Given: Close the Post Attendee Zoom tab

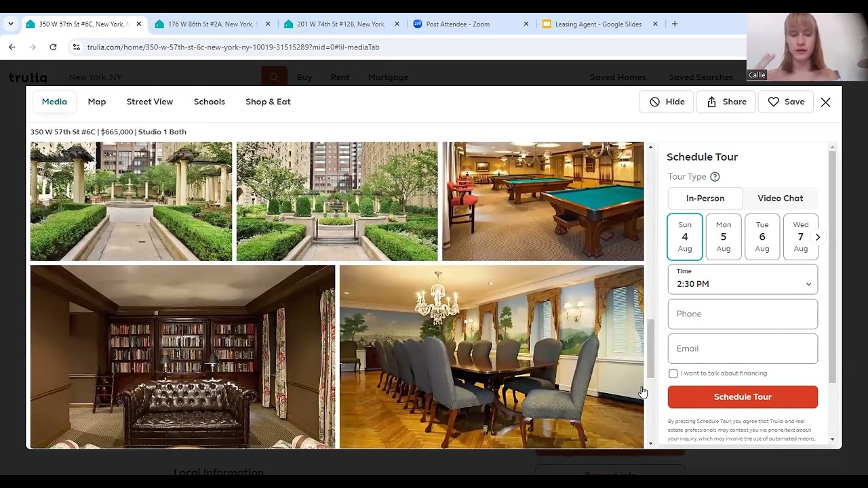Looking at the screenshot, I should click(x=526, y=24).
